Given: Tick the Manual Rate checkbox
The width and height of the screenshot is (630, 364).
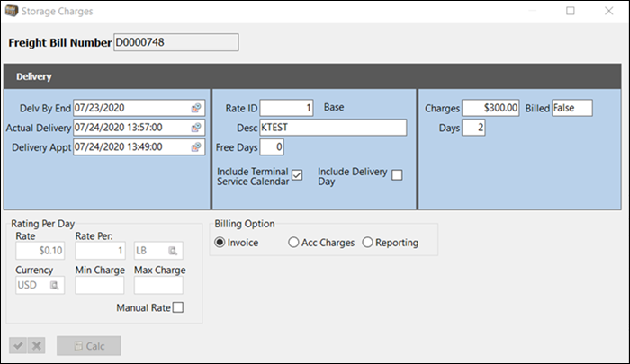Looking at the screenshot, I should pos(177,308).
